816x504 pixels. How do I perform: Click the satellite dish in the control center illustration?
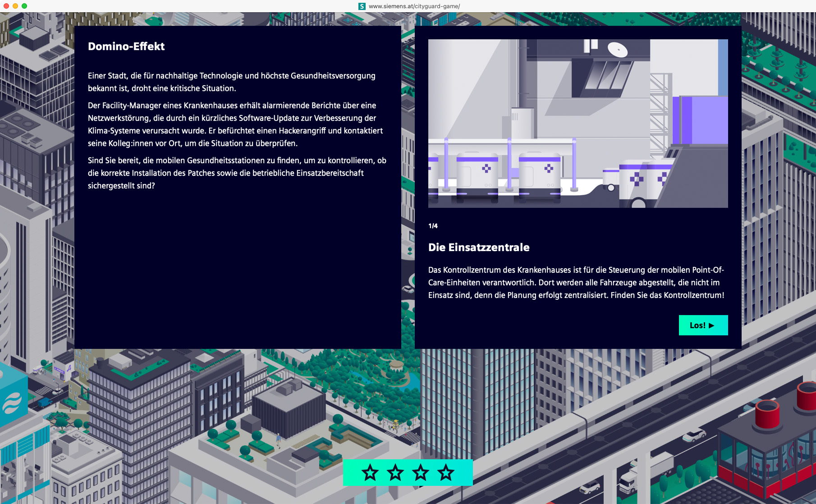pyautogui.click(x=617, y=50)
